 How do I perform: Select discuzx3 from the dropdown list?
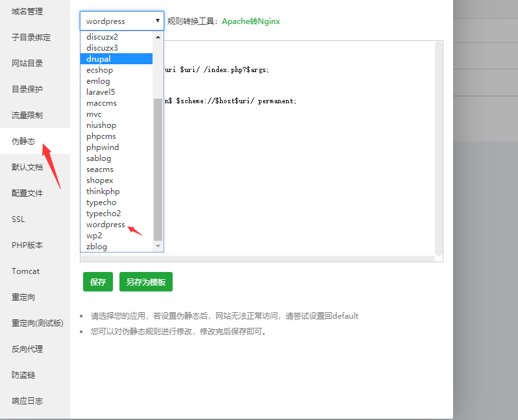tap(117, 48)
